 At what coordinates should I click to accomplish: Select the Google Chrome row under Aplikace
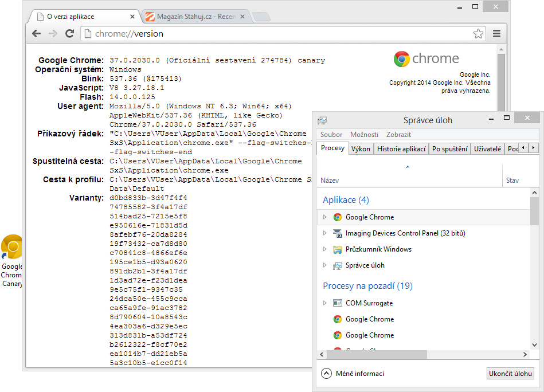click(x=424, y=217)
